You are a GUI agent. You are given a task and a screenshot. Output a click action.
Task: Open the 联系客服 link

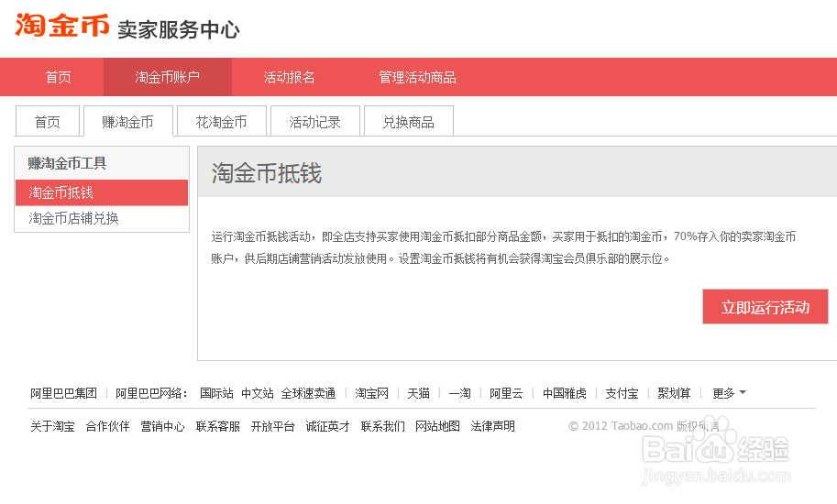tap(218, 426)
